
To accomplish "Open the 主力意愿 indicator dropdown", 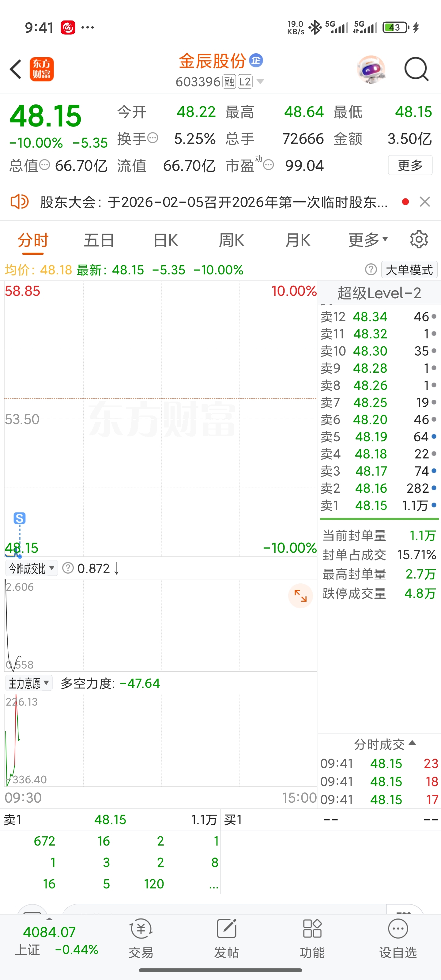I will 29,683.
